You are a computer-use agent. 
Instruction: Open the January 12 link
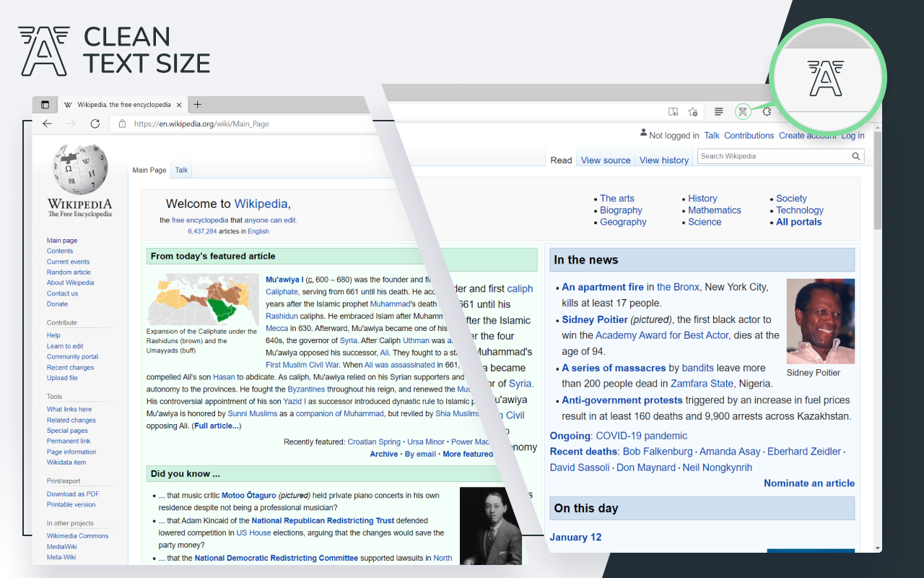[x=575, y=537]
